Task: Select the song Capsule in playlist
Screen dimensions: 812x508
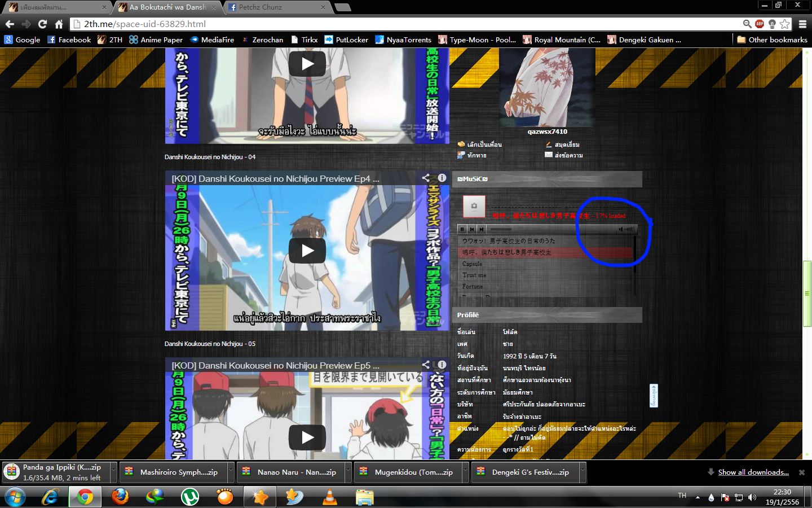Action: pyautogui.click(x=545, y=264)
